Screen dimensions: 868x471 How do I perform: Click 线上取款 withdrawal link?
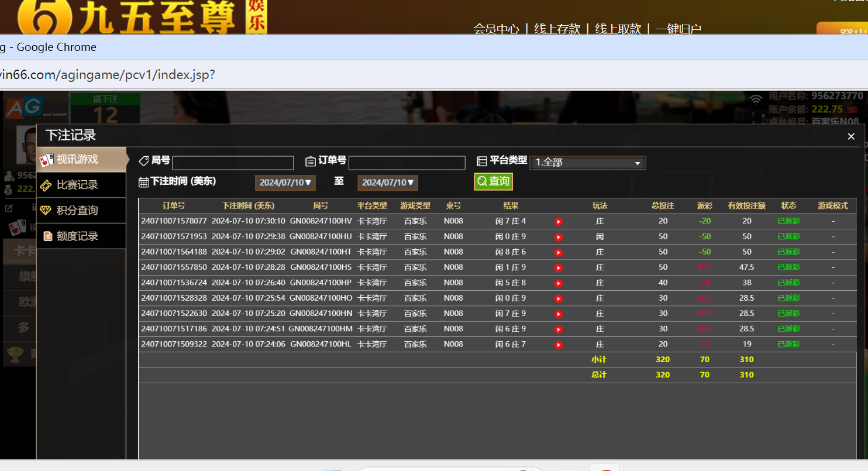(618, 29)
